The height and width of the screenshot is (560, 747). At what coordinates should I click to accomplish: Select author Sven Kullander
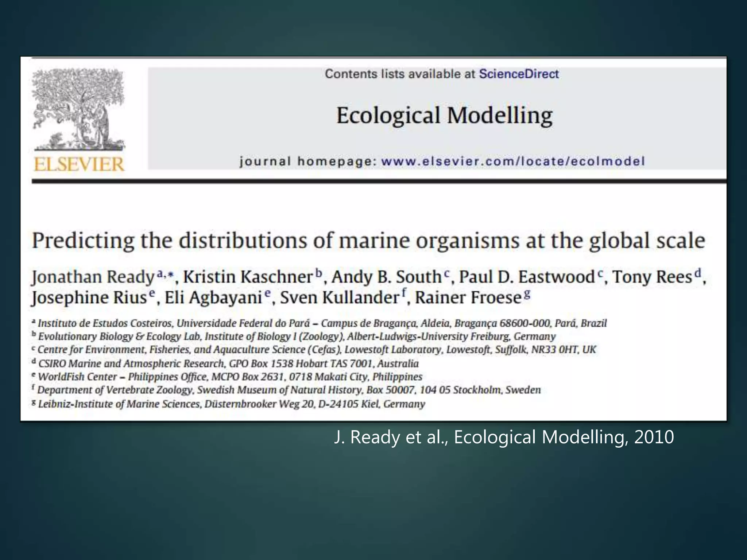[x=339, y=297]
